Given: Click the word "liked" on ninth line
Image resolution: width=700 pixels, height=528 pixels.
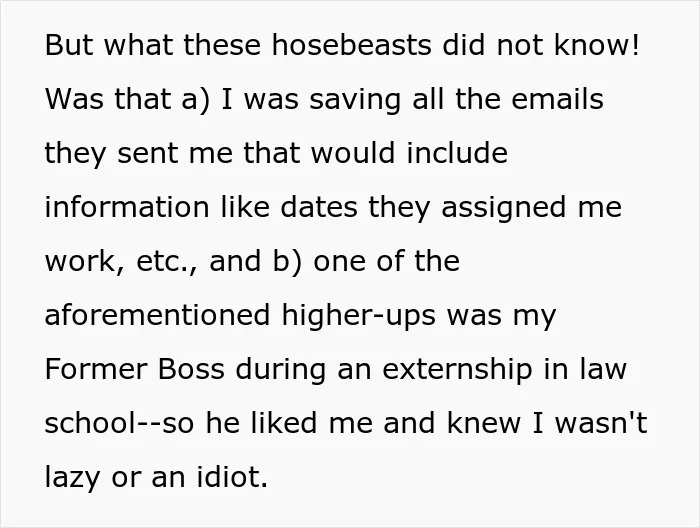Looking at the screenshot, I should [x=284, y=423].
